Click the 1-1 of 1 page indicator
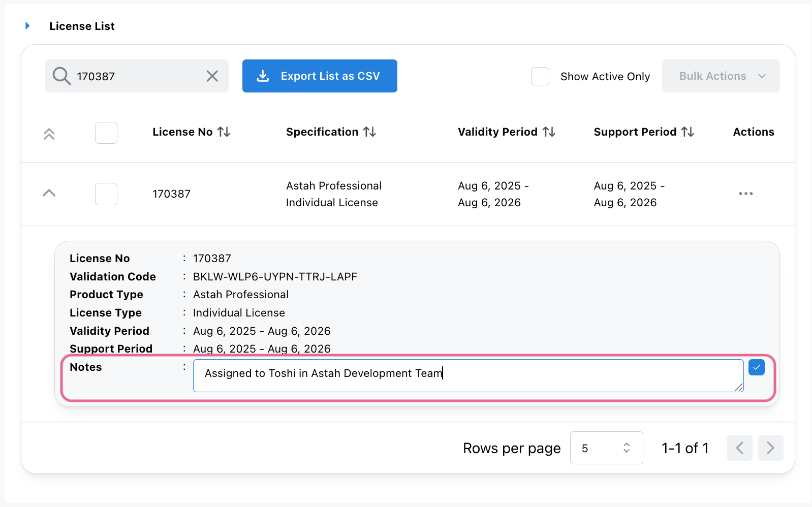 tap(685, 448)
